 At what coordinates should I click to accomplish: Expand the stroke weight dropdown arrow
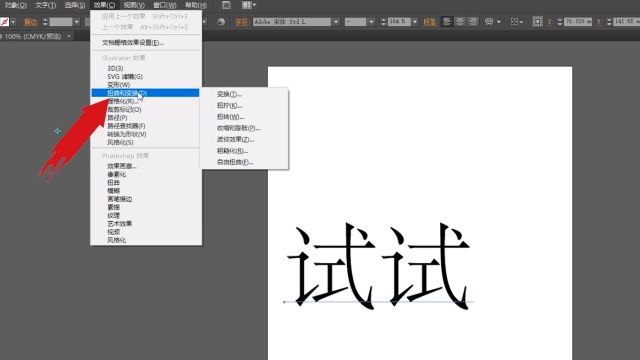pos(76,22)
